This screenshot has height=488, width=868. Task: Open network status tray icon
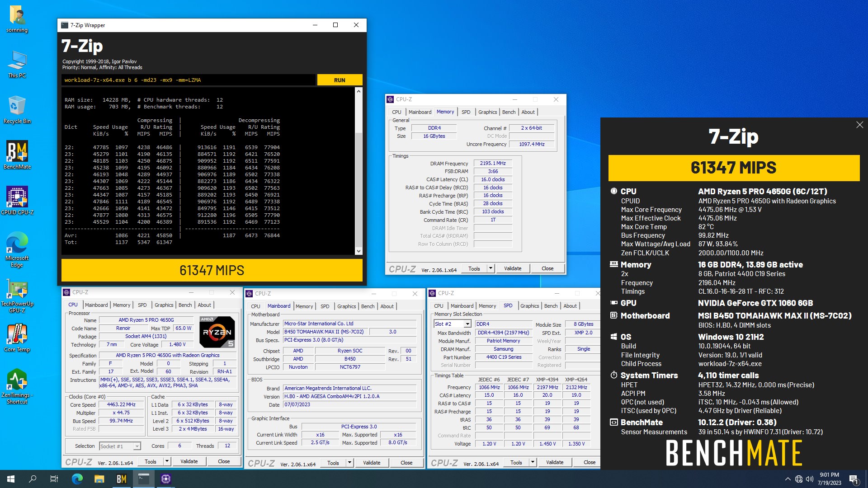799,479
